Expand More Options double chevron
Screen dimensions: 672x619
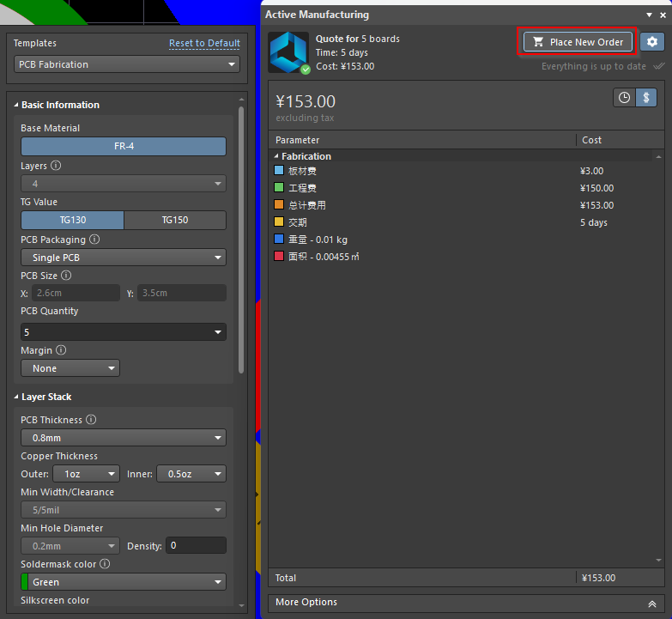click(x=652, y=604)
